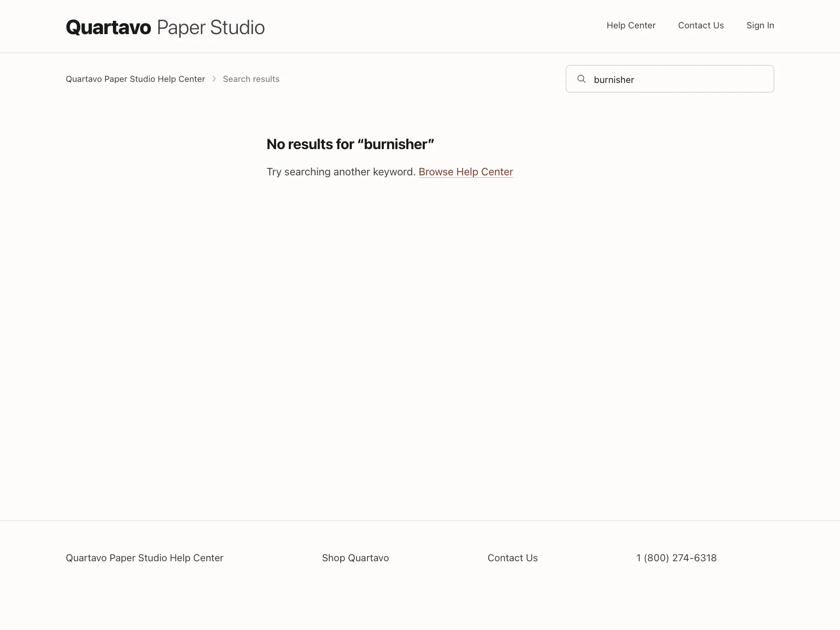
Task: Open Contact Us in the header
Action: [x=701, y=25]
